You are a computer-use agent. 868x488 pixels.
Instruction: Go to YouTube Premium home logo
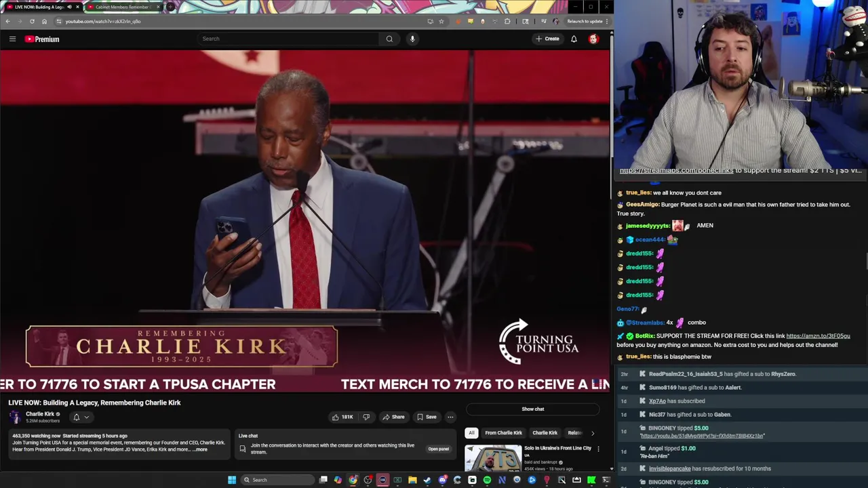[42, 39]
